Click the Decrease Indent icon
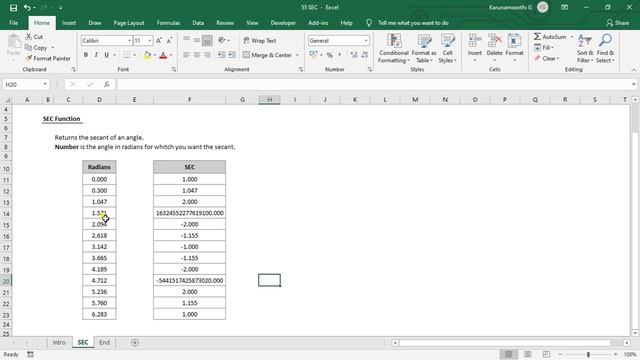Viewport: 640px width, 360px height. (x=221, y=55)
